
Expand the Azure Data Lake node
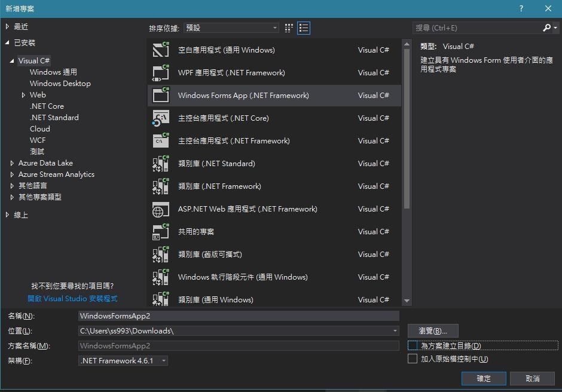tap(13, 163)
